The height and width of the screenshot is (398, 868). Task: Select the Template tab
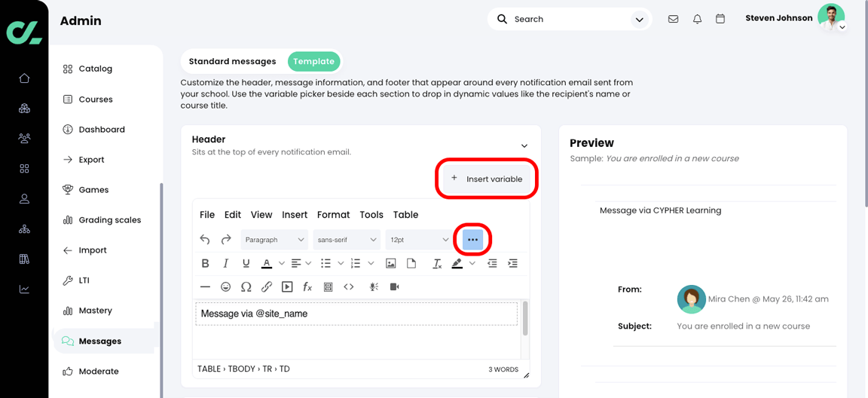(x=314, y=62)
